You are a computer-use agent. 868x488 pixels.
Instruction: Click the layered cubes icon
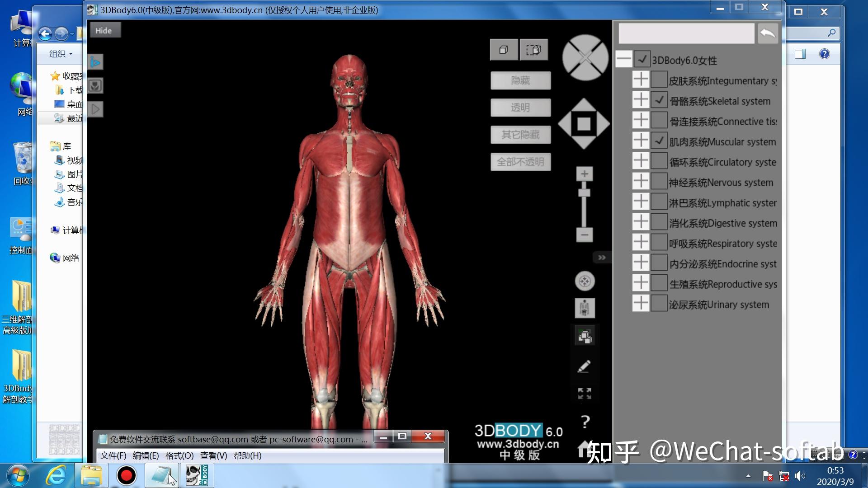tap(585, 336)
